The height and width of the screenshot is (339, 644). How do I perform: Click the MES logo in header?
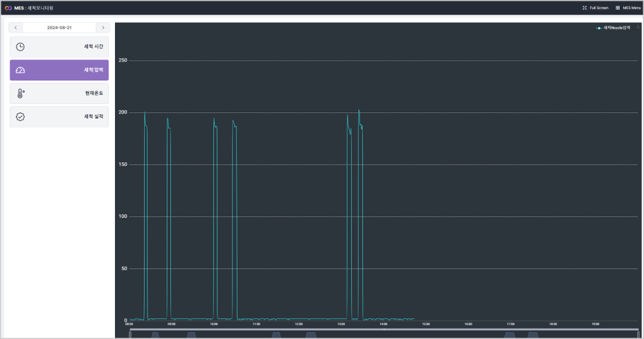point(8,8)
